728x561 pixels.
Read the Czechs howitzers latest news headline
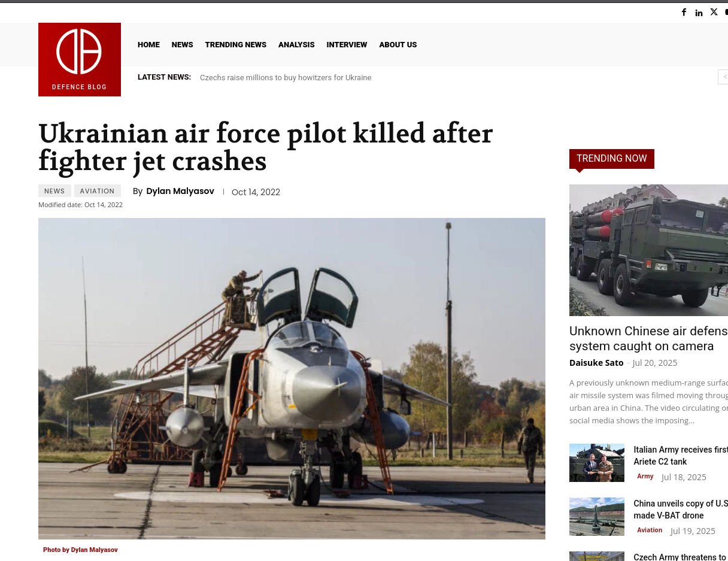pyautogui.click(x=286, y=78)
